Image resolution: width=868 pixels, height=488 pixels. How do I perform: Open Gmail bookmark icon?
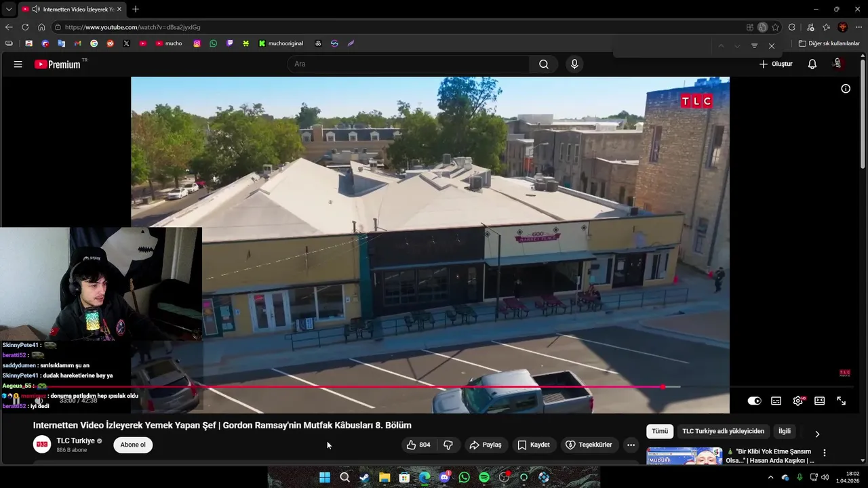coord(77,43)
